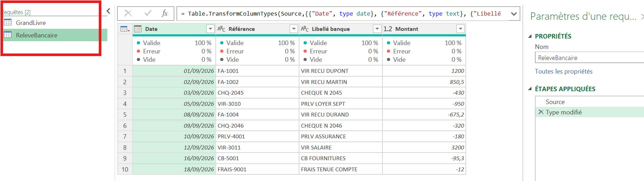The image size is (644, 181).
Task: Delete the Type modifié step X icon
Action: [x=541, y=112]
